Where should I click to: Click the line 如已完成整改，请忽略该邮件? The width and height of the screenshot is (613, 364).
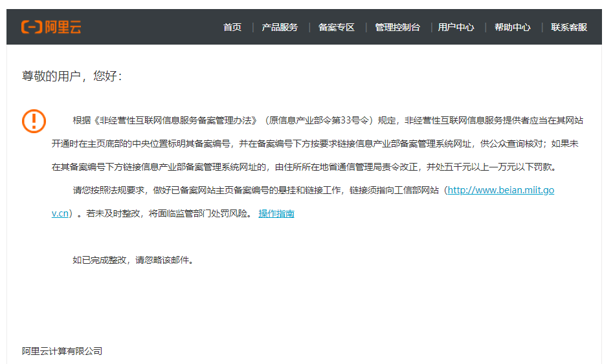tap(133, 260)
